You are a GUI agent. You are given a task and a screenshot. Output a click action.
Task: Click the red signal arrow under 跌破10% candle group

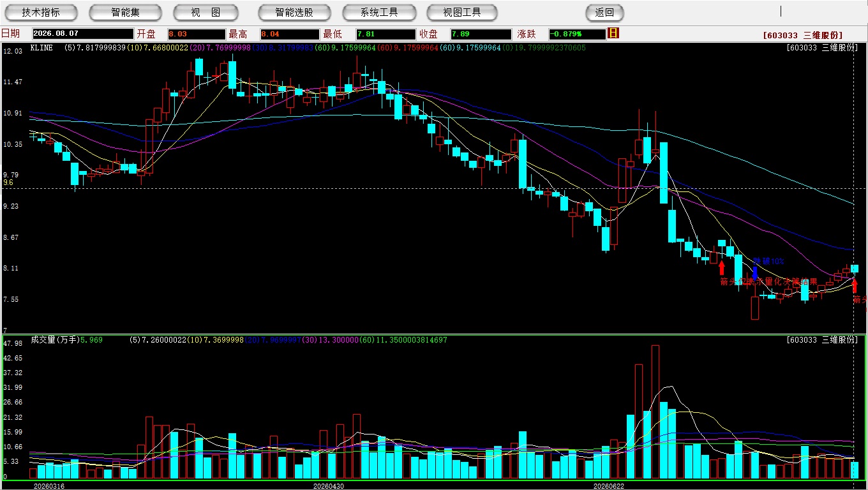[722, 267]
